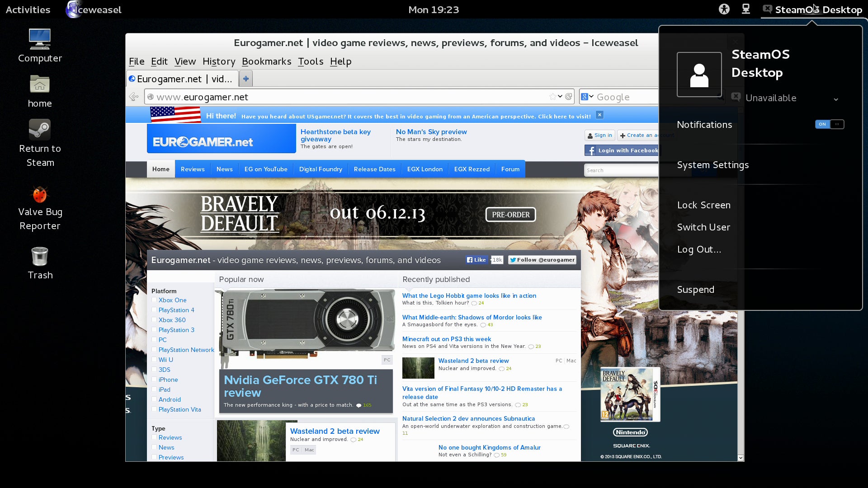Open the No Man's Sky preview link
The width and height of the screenshot is (868, 488).
431,131
